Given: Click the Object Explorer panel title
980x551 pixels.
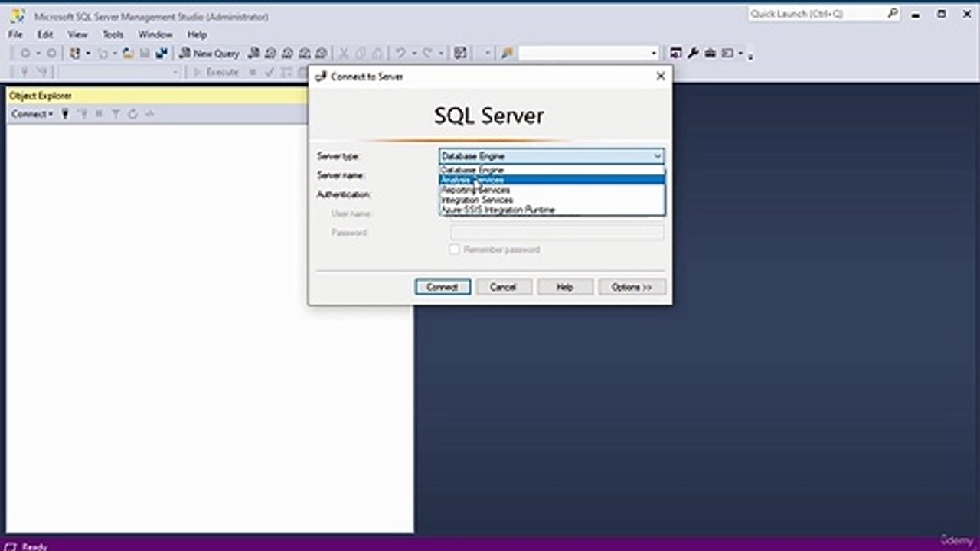Looking at the screenshot, I should tap(41, 96).
